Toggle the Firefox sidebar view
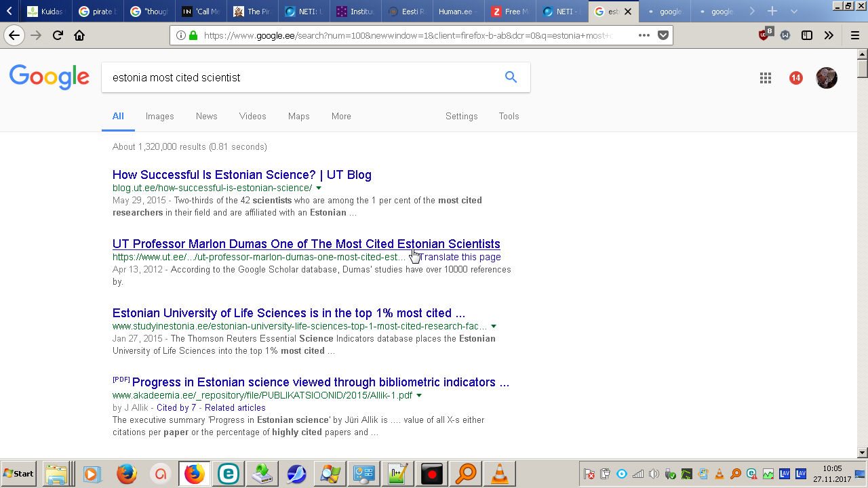 807,35
